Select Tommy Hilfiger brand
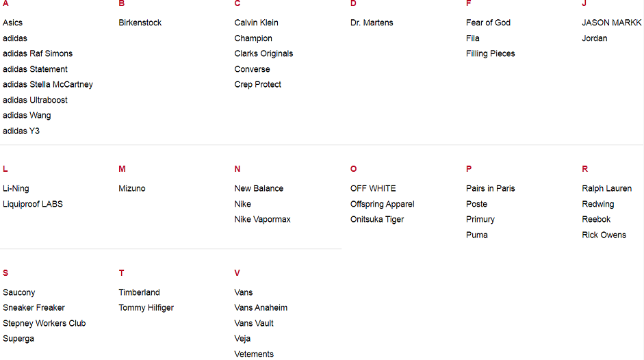The width and height of the screenshot is (644, 360). tap(146, 307)
